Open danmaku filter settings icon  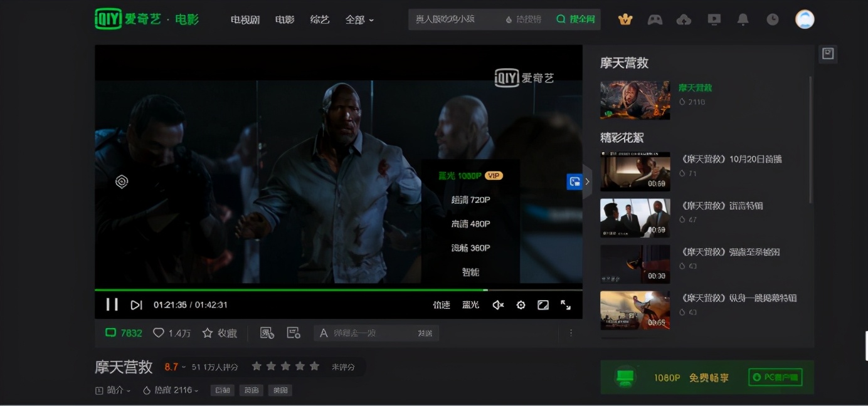[x=267, y=333]
